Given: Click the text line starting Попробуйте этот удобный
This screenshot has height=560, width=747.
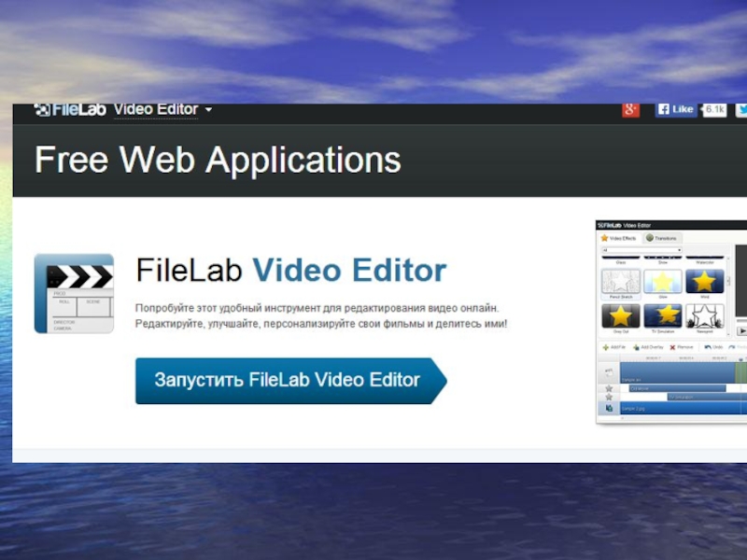Looking at the screenshot, I should (317, 308).
